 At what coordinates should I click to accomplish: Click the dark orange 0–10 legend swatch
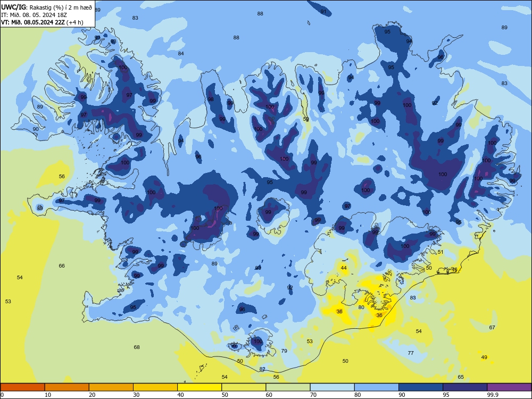[x=22, y=387]
